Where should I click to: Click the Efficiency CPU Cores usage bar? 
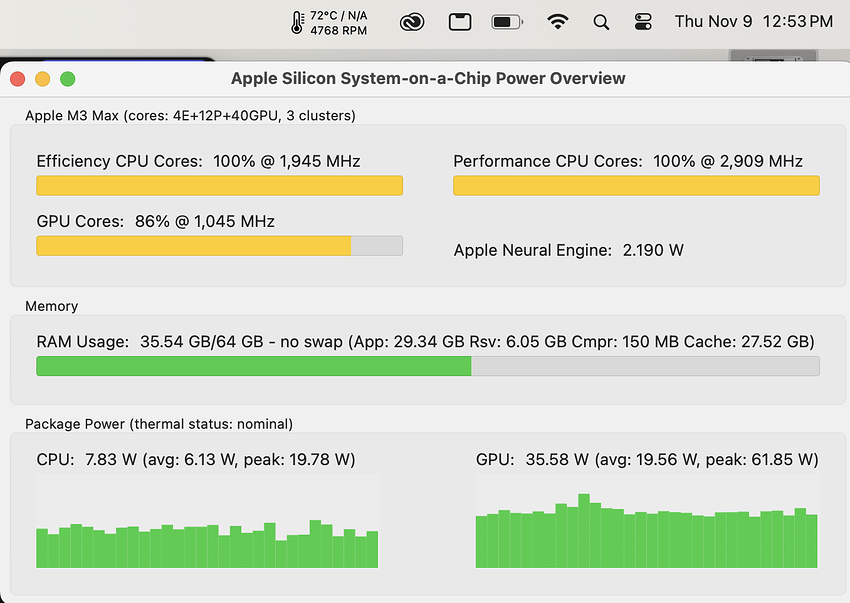tap(220, 185)
